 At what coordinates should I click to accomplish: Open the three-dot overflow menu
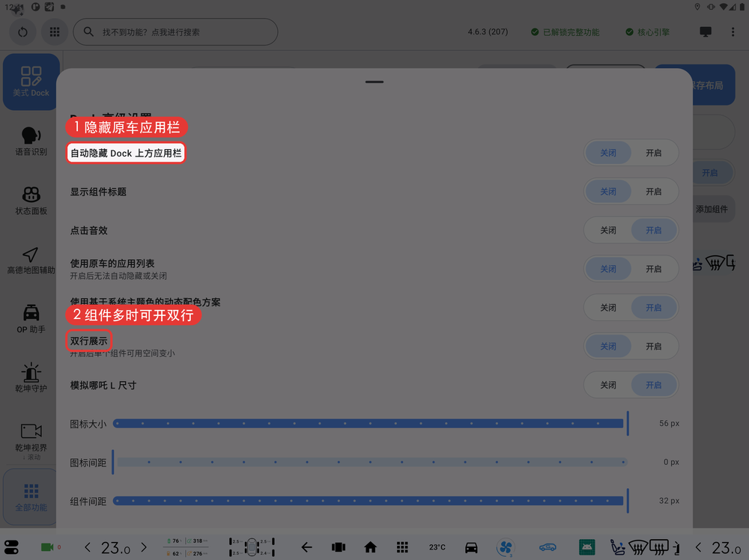[733, 32]
